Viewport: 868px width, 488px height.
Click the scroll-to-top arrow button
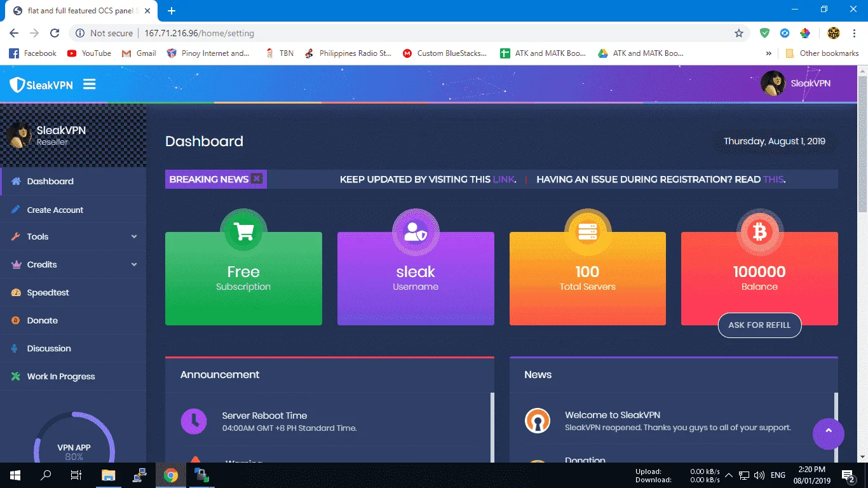pyautogui.click(x=828, y=433)
